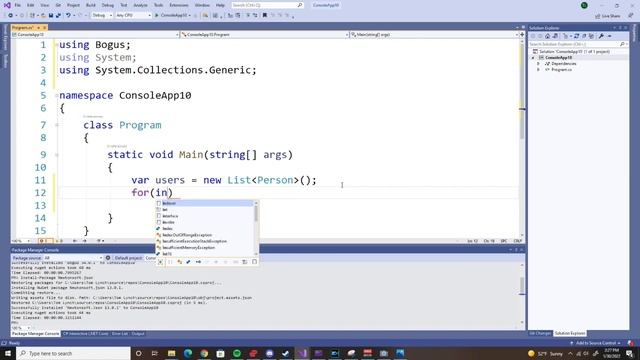Collapse the ConsoleApp10 project node
This screenshot has height=360, width=640.
pos(533,58)
